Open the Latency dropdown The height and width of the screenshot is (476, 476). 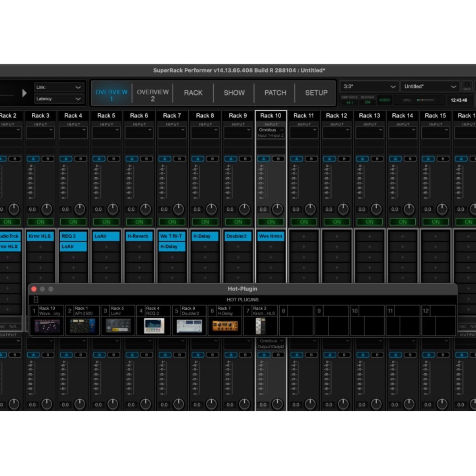59,99
